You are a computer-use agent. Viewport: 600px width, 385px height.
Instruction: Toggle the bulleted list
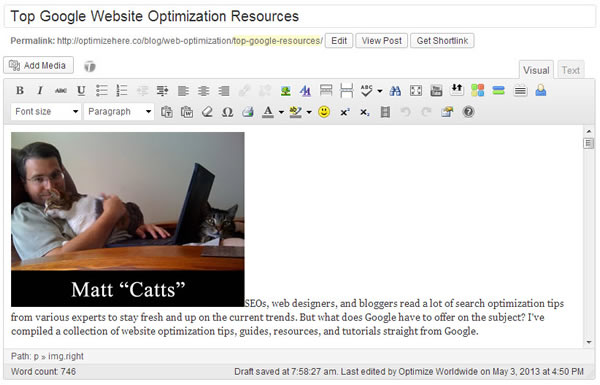(x=101, y=91)
